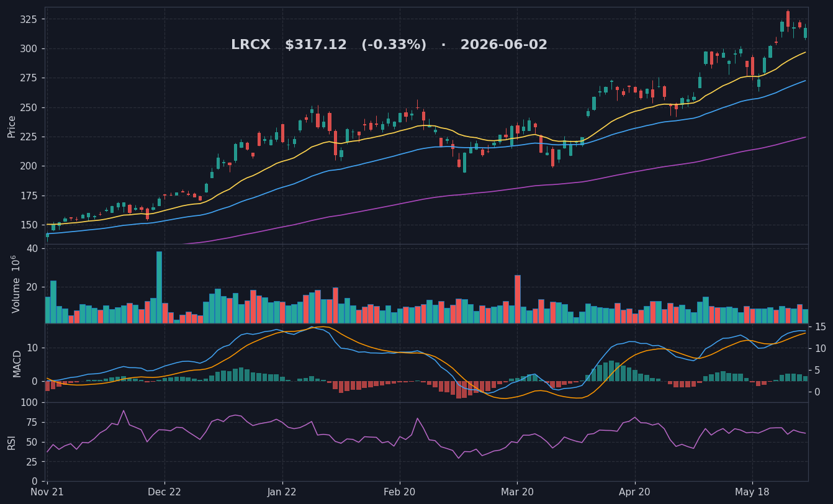The width and height of the screenshot is (833, 504).
Task: Click the 'Volume 10⁶' y-axis label
Action: coord(16,284)
